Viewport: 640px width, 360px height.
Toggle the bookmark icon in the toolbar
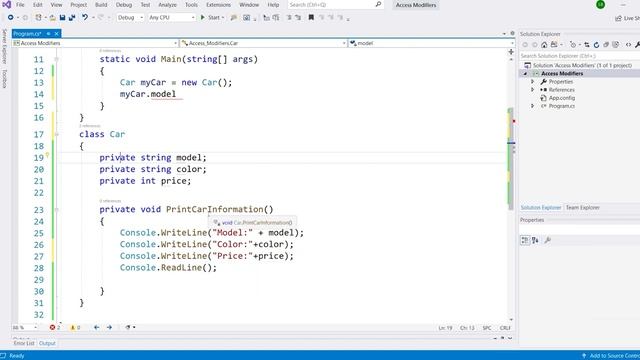pyautogui.click(x=311, y=18)
